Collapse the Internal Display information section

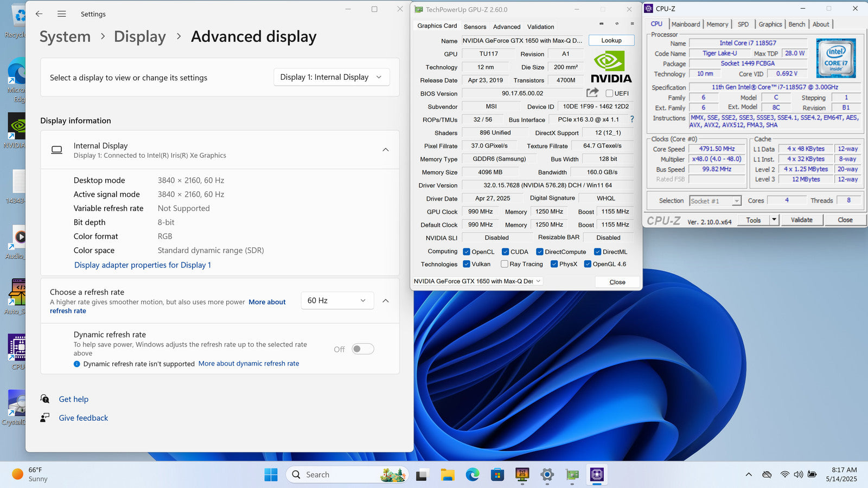[x=386, y=150]
